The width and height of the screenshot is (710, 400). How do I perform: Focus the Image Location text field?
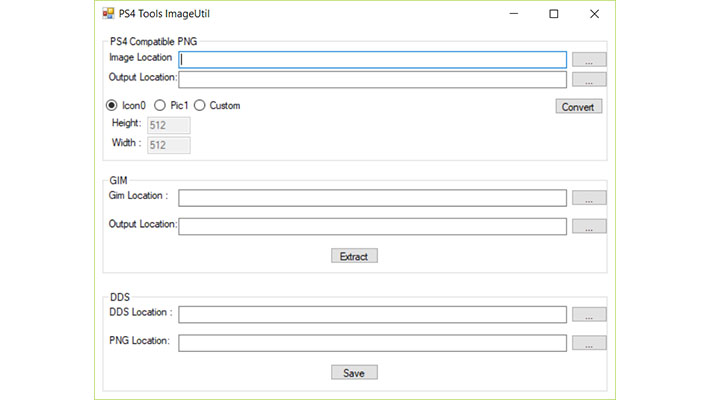click(x=372, y=60)
